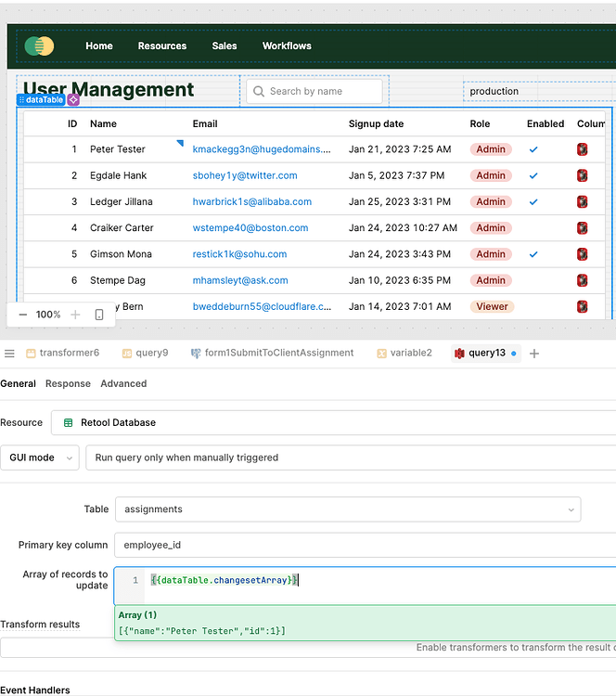616x696 pixels.
Task: Click the Viewer role tag
Action: 492,306
